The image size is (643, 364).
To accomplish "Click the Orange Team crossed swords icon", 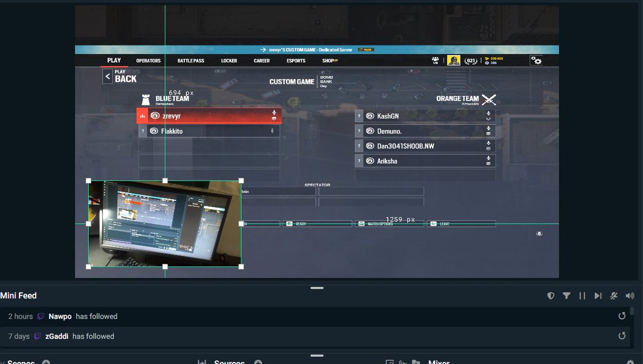I will click(489, 100).
